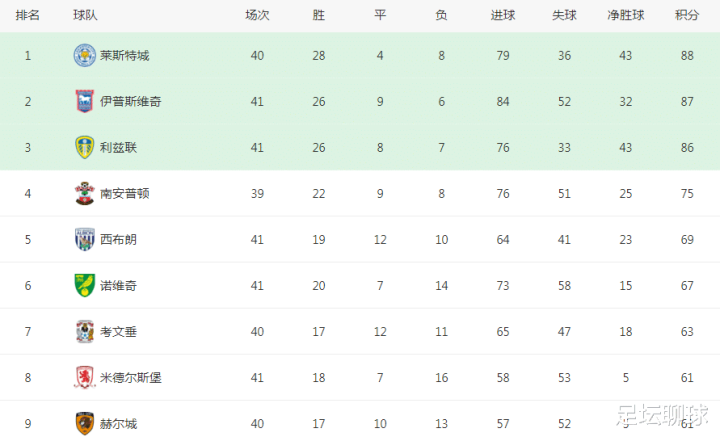The height and width of the screenshot is (441, 720).
Task: Open team link 莱斯特城
Action: point(124,56)
